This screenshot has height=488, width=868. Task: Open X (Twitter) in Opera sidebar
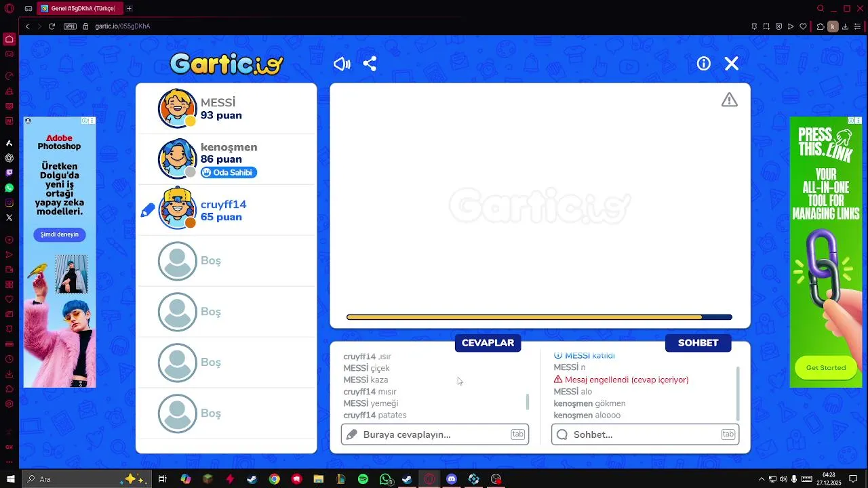9,218
